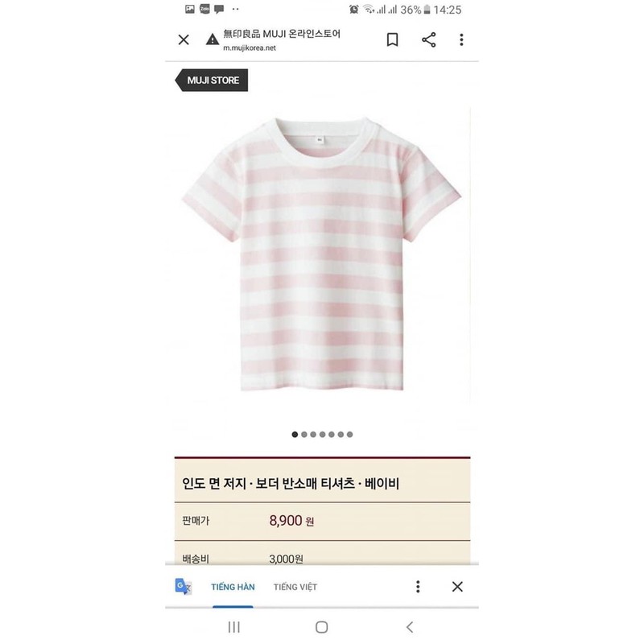Image resolution: width=644 pixels, height=644 pixels.
Task: Select the TIẾNG HÀN language tab
Action: point(233,587)
